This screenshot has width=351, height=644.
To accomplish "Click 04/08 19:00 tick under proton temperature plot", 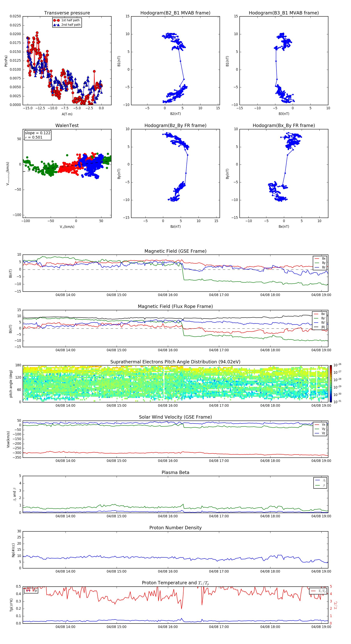I will click(x=321, y=627).
